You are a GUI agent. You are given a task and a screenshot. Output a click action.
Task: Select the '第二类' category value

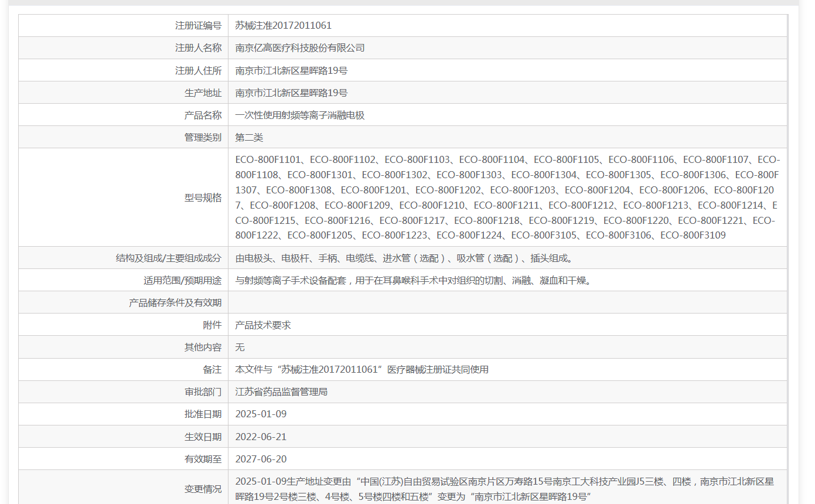(x=250, y=138)
